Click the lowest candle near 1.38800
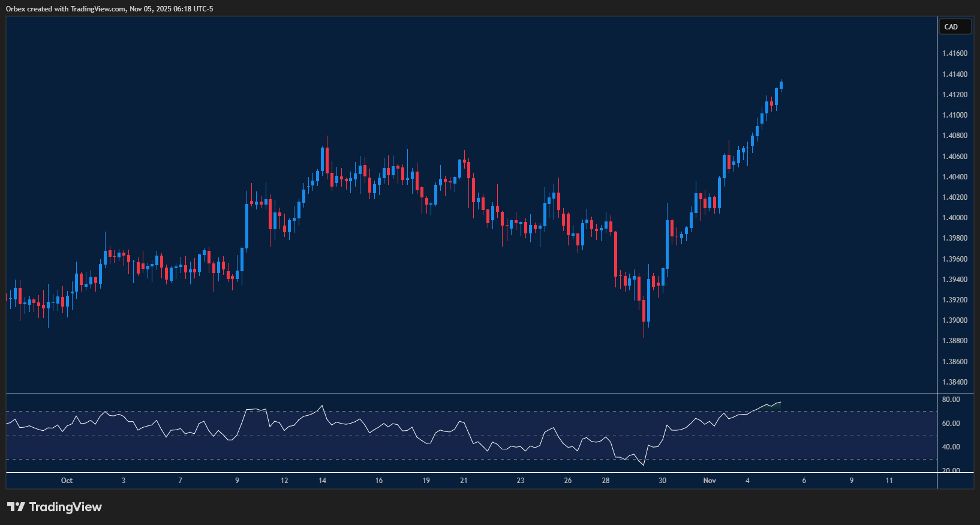 pos(644,311)
